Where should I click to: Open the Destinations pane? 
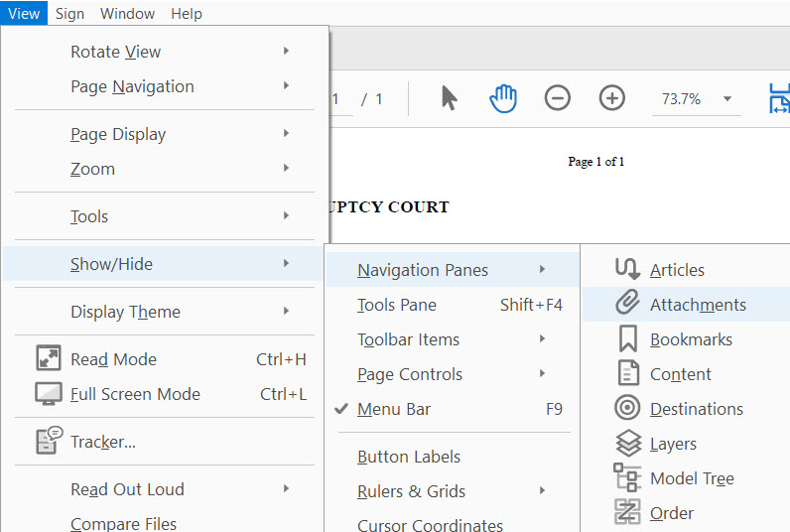tap(686, 409)
